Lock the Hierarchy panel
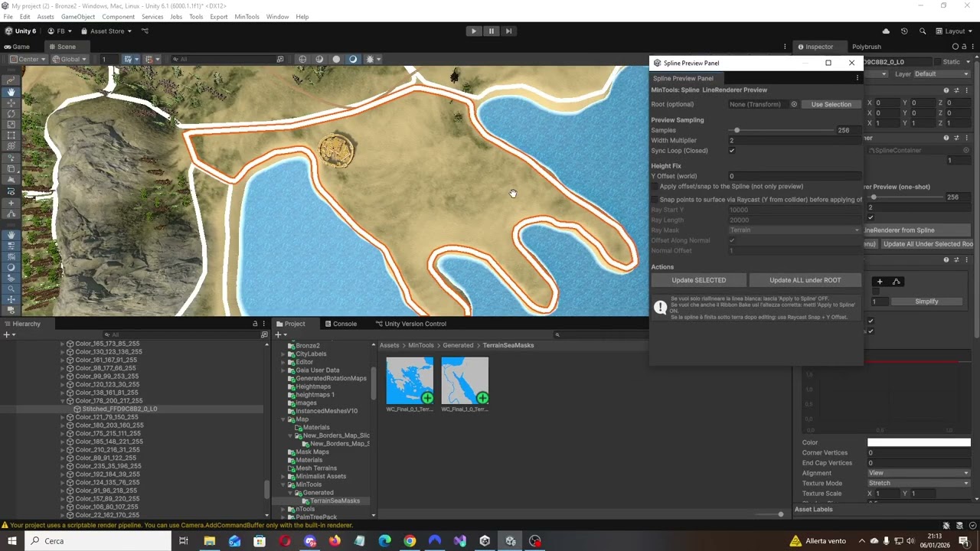 (x=255, y=324)
